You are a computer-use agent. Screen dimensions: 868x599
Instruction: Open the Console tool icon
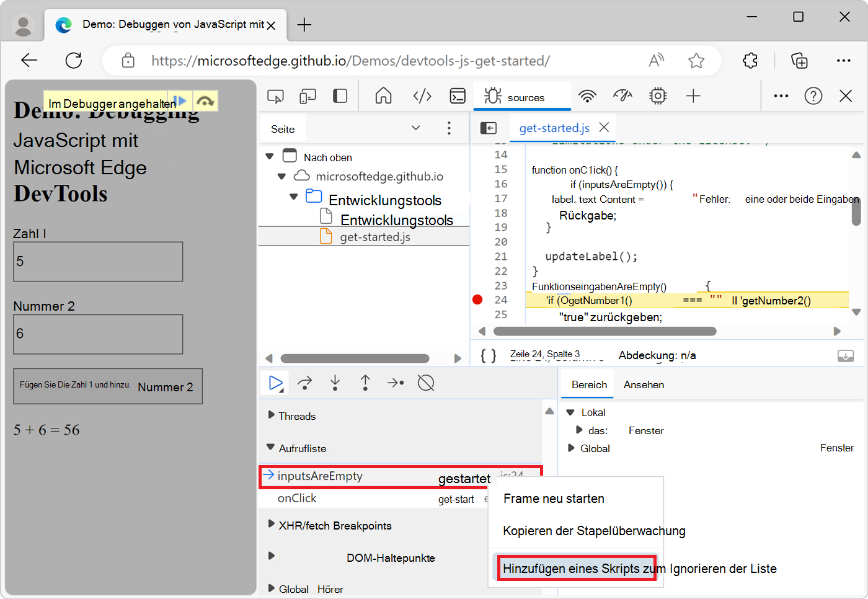click(458, 96)
